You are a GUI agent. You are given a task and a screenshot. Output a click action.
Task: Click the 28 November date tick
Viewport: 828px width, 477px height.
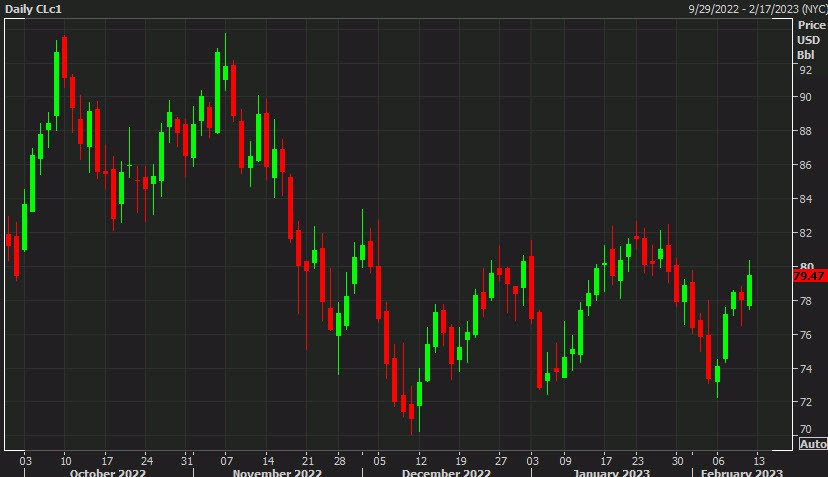pyautogui.click(x=340, y=461)
